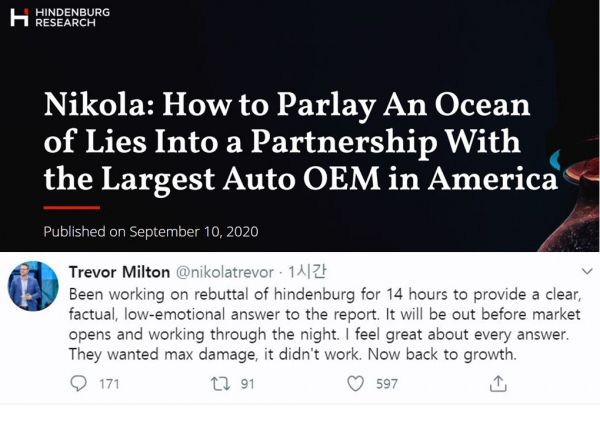Click the 'Published on' label
Screen dimensions: 600x424
click(x=83, y=232)
